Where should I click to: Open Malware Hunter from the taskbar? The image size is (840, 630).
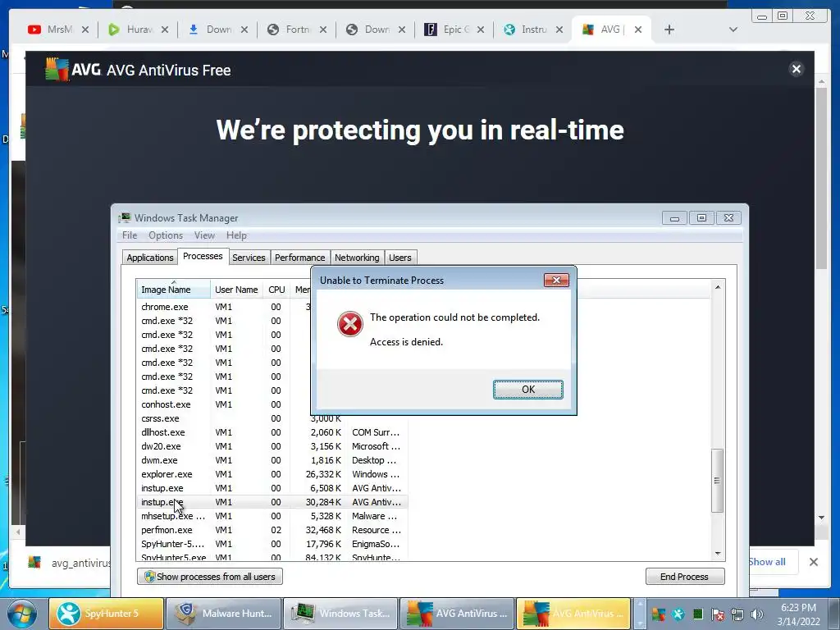[x=224, y=614]
